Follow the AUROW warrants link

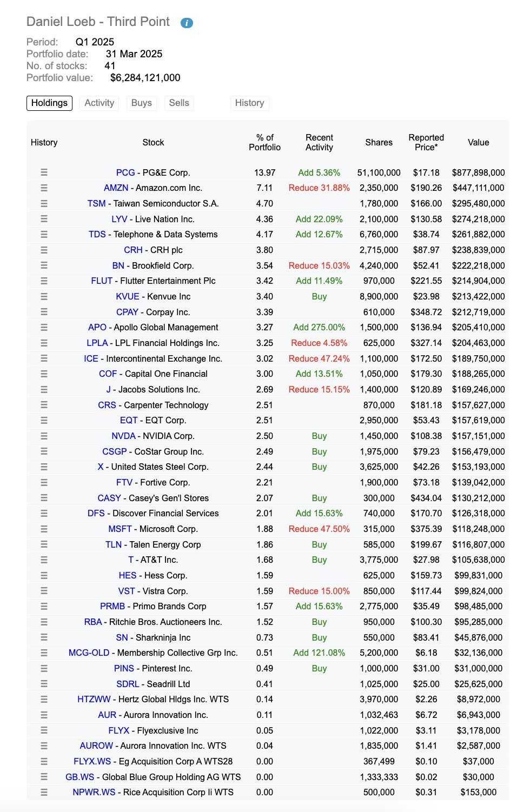point(96,746)
